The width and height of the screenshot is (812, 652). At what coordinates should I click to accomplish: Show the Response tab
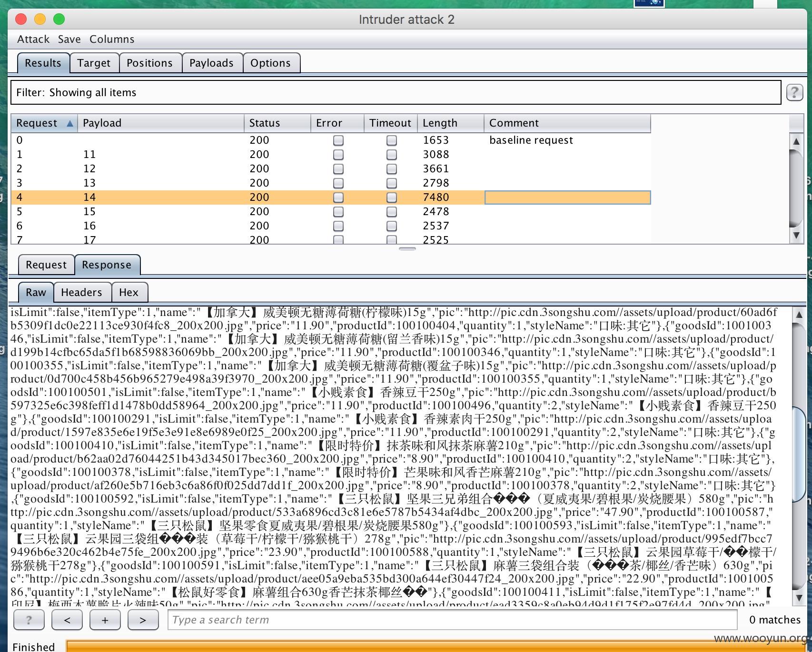107,265
